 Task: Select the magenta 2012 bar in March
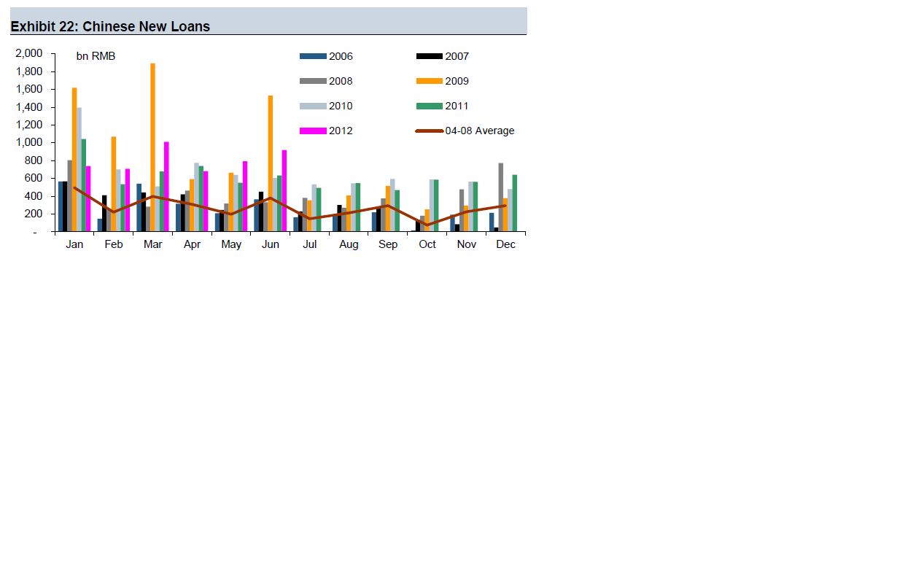(x=166, y=187)
